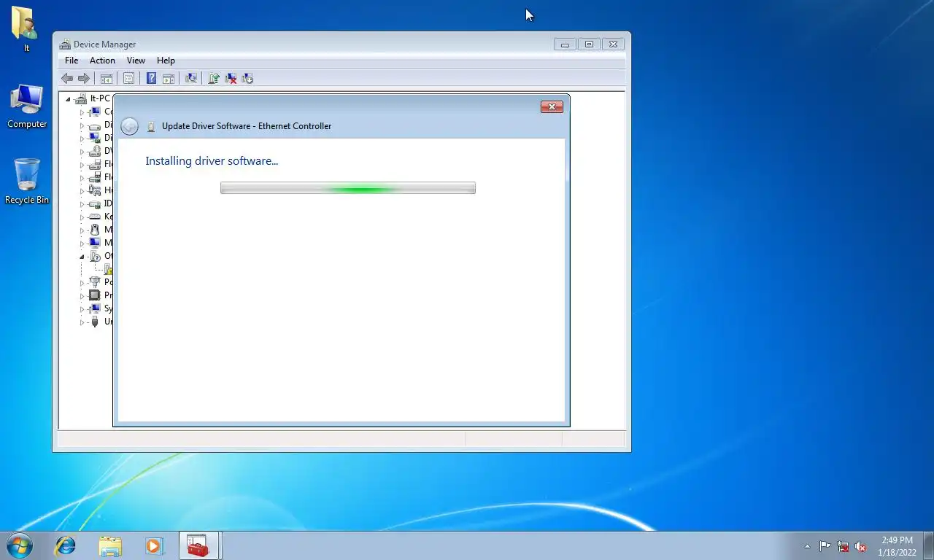Open the Windows Start menu orb

pyautogui.click(x=20, y=545)
